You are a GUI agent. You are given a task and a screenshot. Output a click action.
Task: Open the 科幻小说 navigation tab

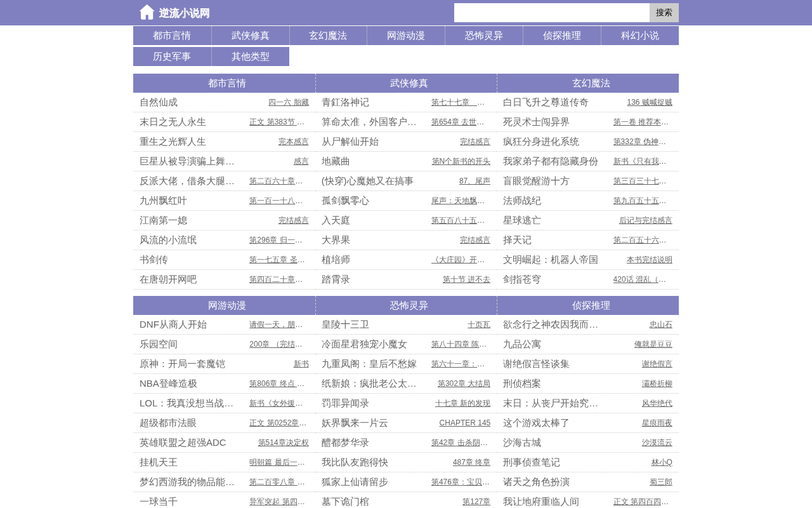tap(640, 36)
